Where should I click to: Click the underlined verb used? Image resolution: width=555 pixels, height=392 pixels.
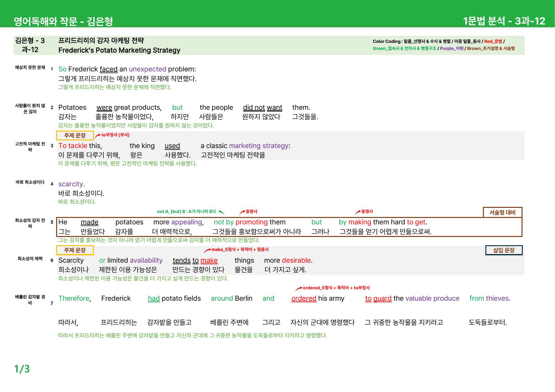tap(172, 146)
